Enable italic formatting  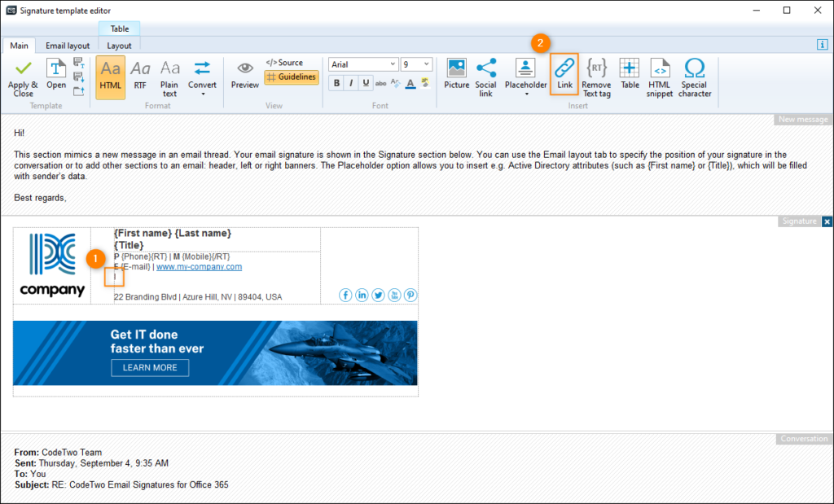click(351, 82)
